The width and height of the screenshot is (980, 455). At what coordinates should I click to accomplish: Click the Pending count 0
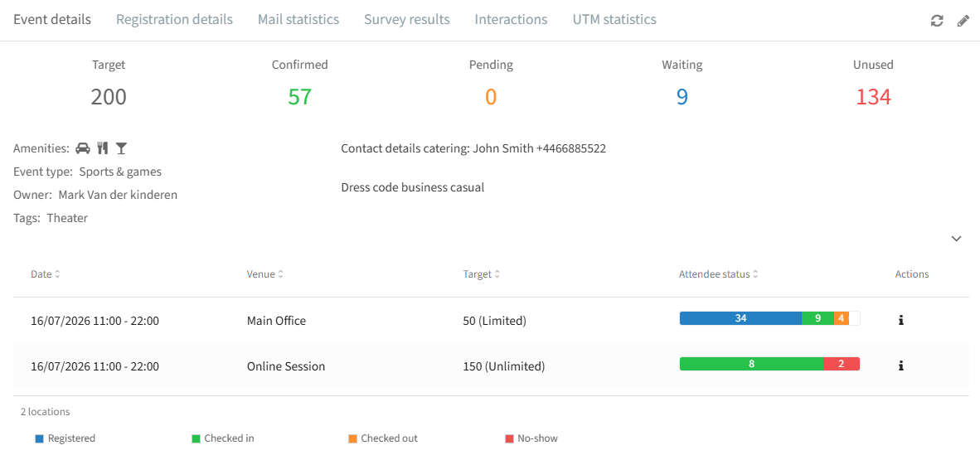pyautogui.click(x=491, y=97)
